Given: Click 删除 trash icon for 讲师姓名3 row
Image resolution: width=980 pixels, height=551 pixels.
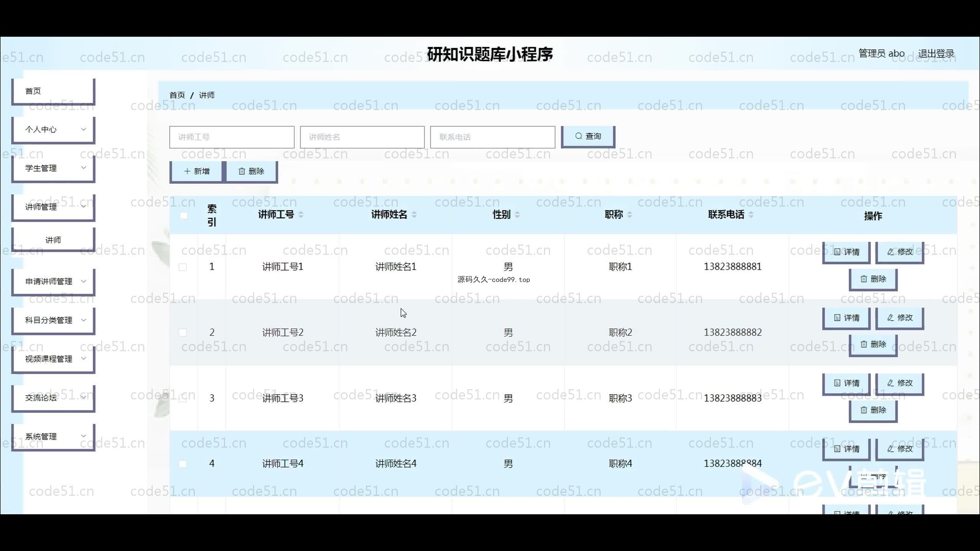Looking at the screenshot, I should pos(864,410).
